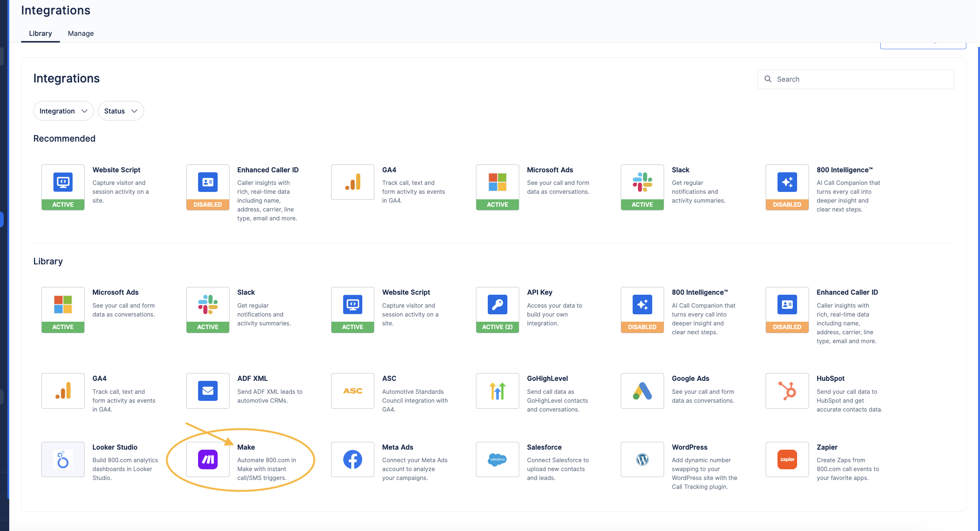The image size is (980, 531).
Task: Open Website Script icon in Recommended section
Action: [63, 182]
